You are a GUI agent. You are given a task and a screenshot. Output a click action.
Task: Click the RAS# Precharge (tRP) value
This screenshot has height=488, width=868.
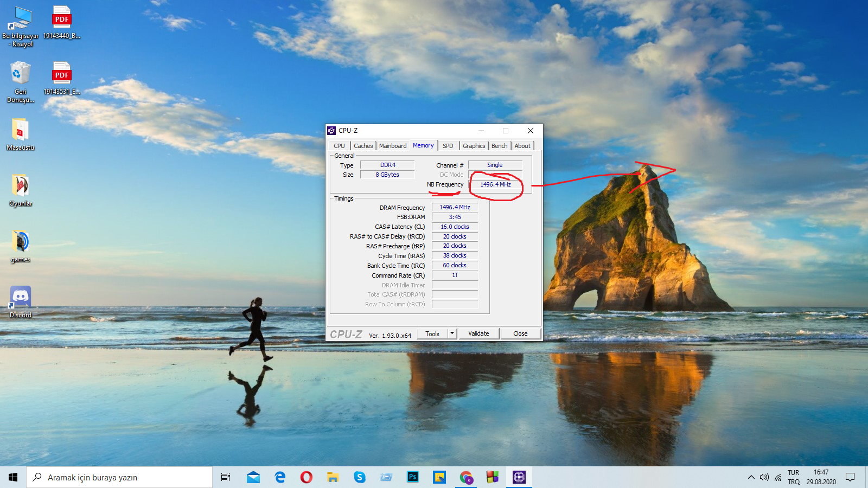455,246
